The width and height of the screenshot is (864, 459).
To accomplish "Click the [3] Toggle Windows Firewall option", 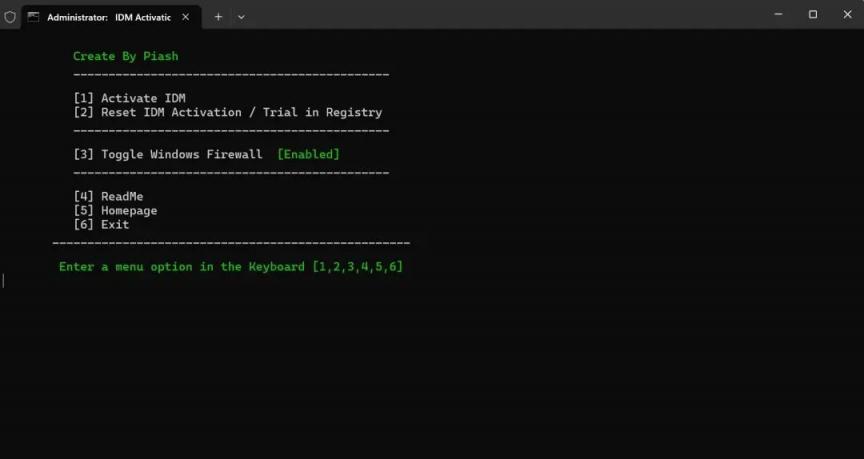I will pyautogui.click(x=168, y=154).
